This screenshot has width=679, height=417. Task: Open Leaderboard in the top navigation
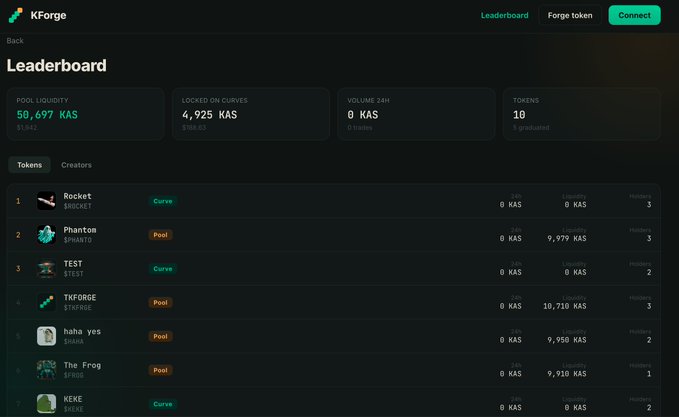point(504,15)
